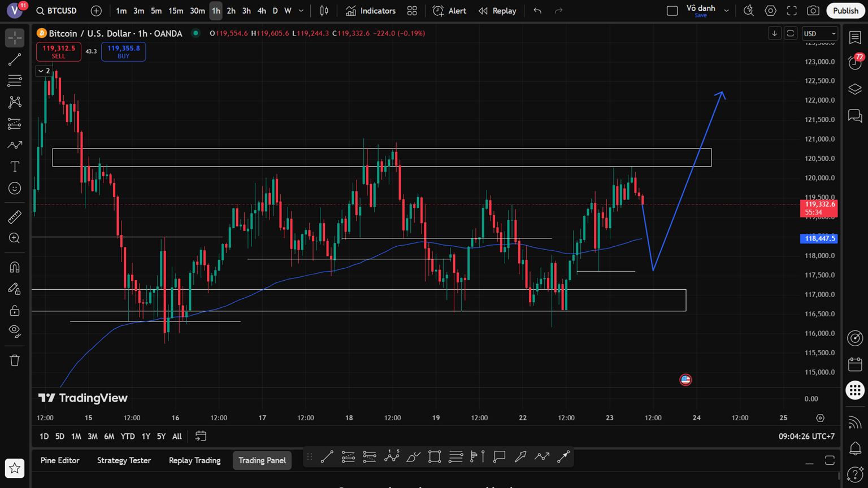Image resolution: width=868 pixels, height=488 pixels.
Task: Toggle stay in drawing mode
Action: [x=15, y=289]
